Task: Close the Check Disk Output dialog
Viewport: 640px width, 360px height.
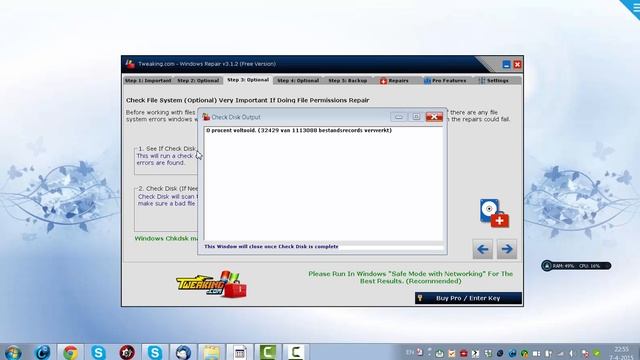Action: [434, 117]
